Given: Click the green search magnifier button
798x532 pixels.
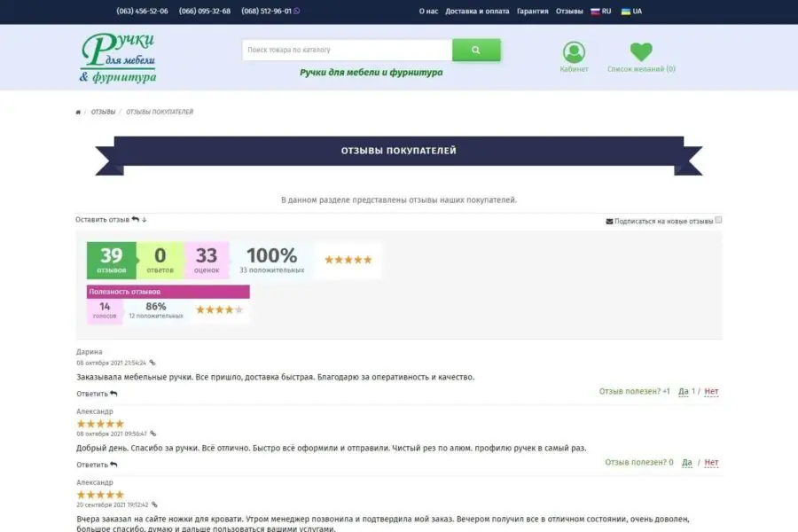Looking at the screenshot, I should [x=476, y=51].
